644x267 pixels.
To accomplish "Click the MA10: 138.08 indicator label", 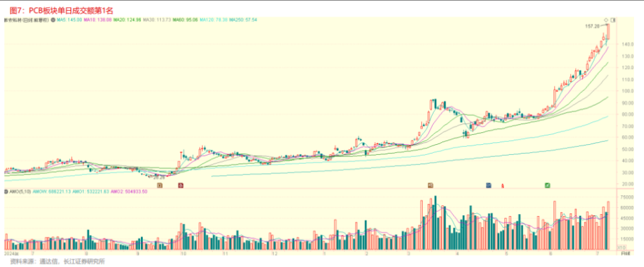I will (x=98, y=19).
